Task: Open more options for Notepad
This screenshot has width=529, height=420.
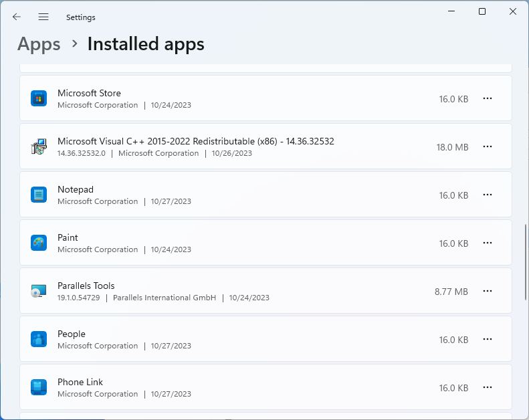Action: 488,195
